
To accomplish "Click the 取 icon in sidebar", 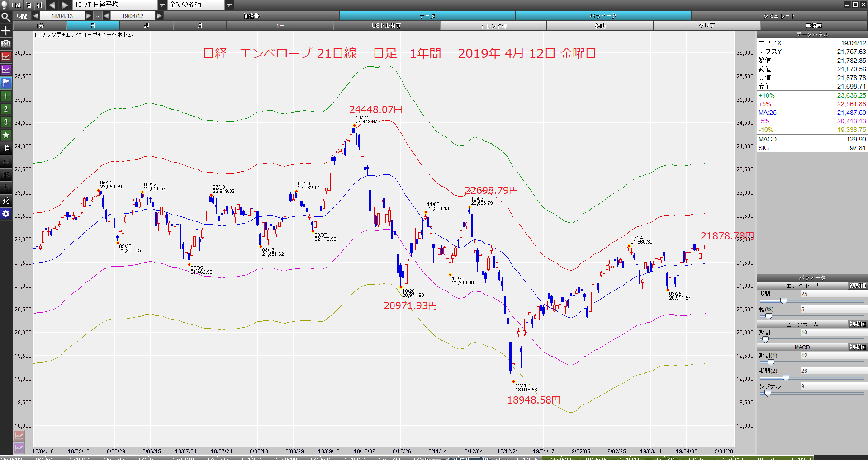I will coord(6,174).
